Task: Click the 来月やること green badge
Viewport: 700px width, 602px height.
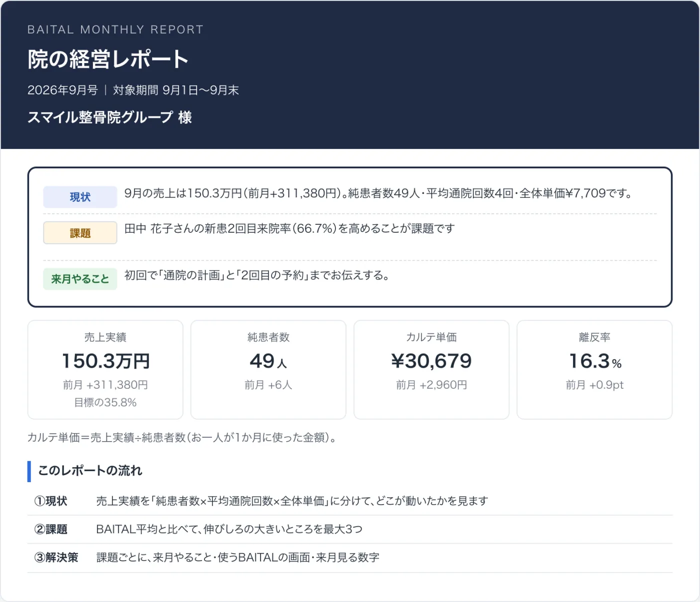Action: (80, 279)
